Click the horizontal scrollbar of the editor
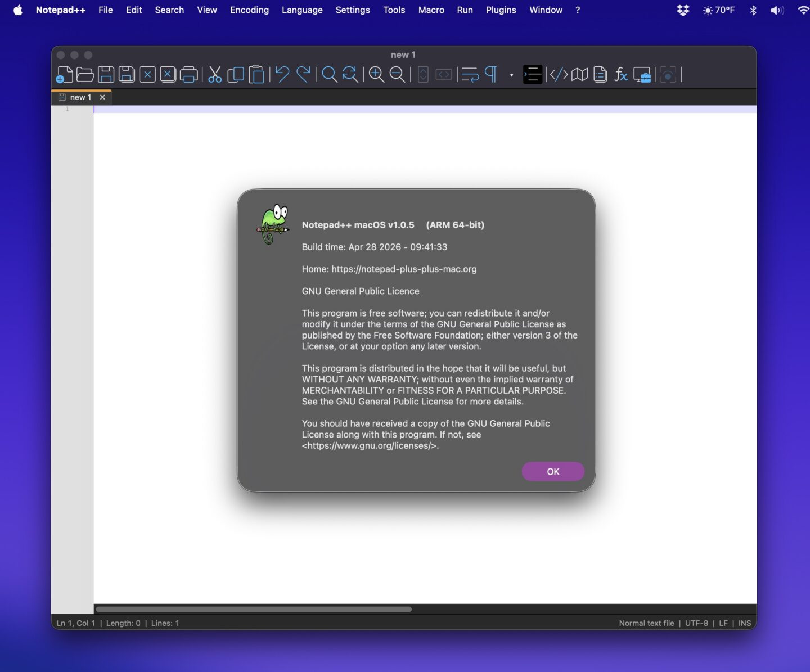The width and height of the screenshot is (810, 672). coord(254,609)
